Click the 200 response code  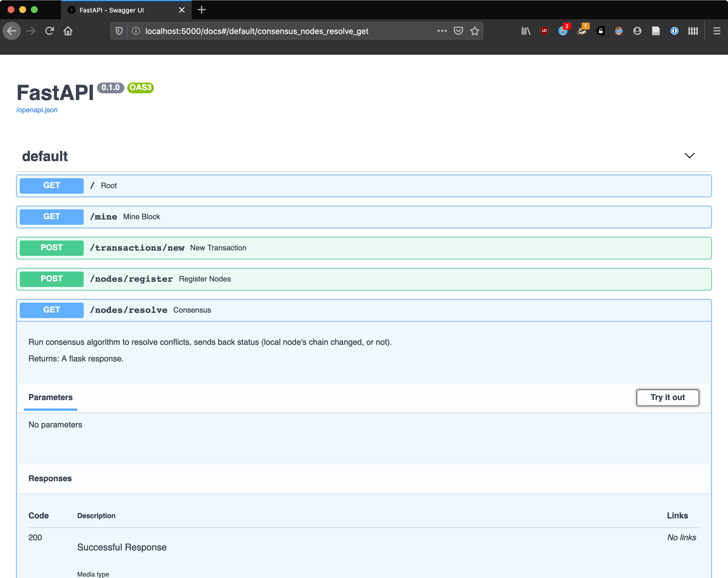coord(35,537)
